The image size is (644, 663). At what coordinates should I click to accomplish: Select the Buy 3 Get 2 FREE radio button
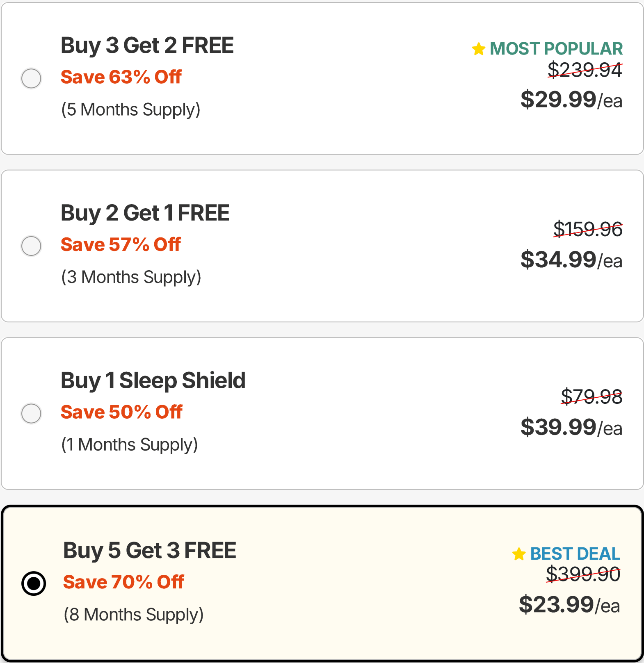31,78
